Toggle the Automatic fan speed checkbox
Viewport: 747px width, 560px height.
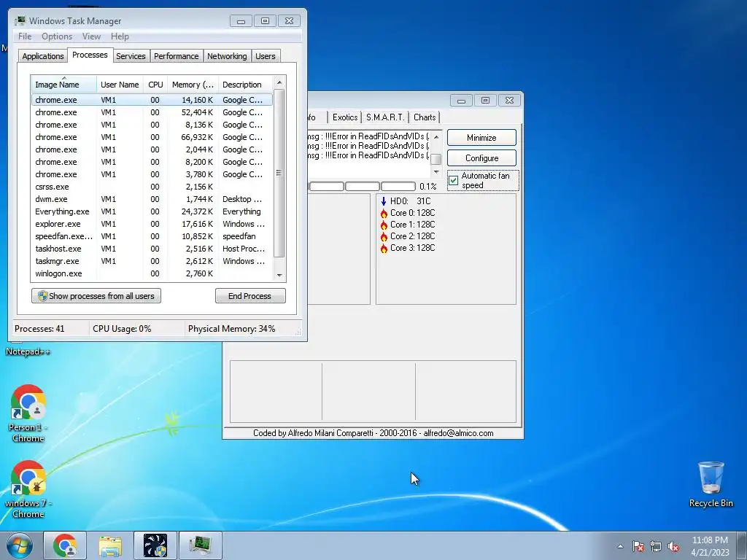[x=454, y=181]
